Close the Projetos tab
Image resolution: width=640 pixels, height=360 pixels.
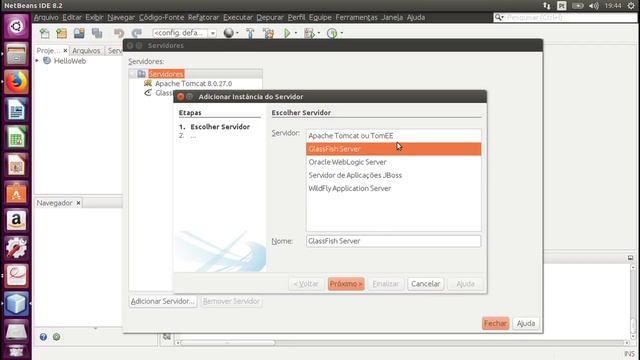65,51
